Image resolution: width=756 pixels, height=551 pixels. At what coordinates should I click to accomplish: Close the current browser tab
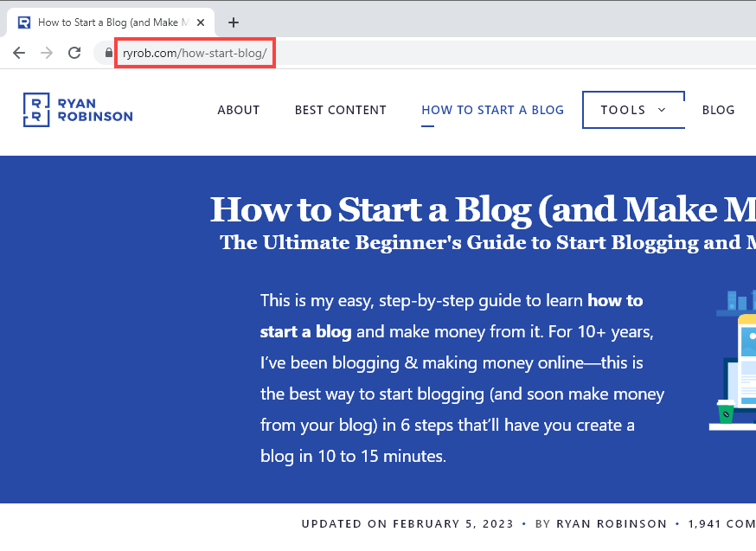coord(200,22)
